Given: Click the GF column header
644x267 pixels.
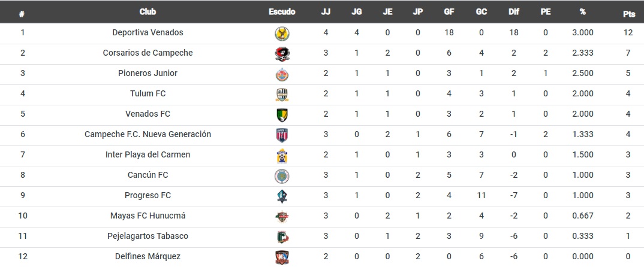Looking at the screenshot, I should 449,12.
